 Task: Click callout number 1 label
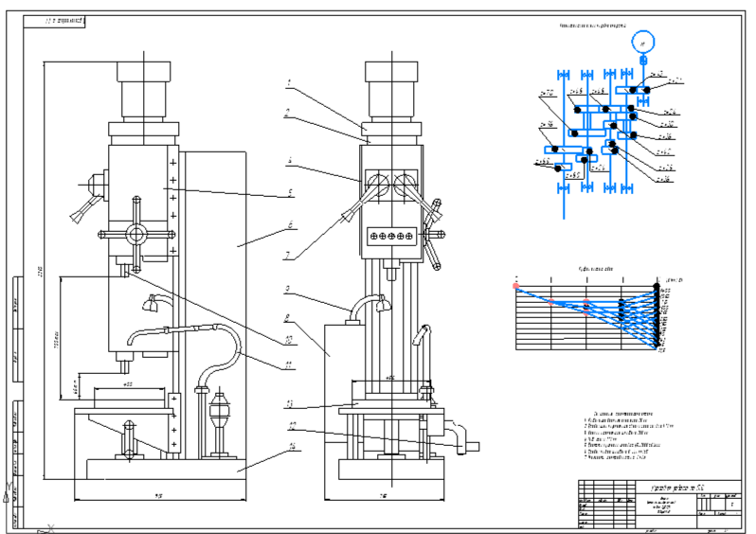pos(289,83)
